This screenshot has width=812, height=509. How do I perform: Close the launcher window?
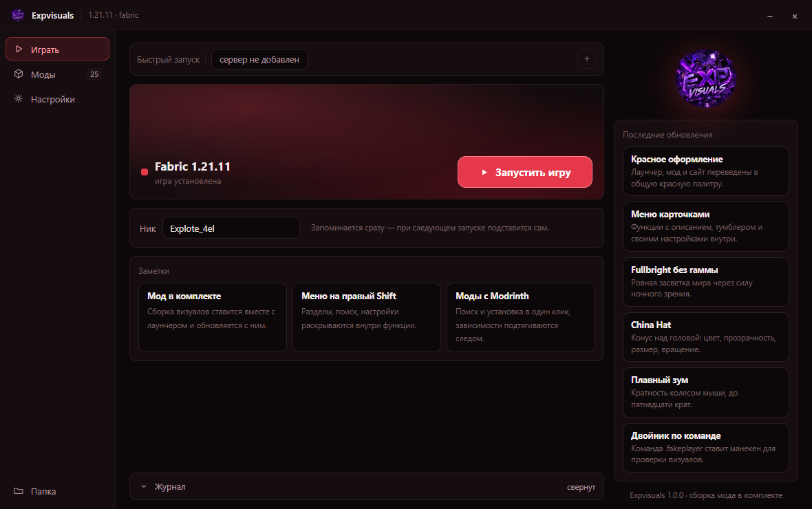[x=794, y=16]
